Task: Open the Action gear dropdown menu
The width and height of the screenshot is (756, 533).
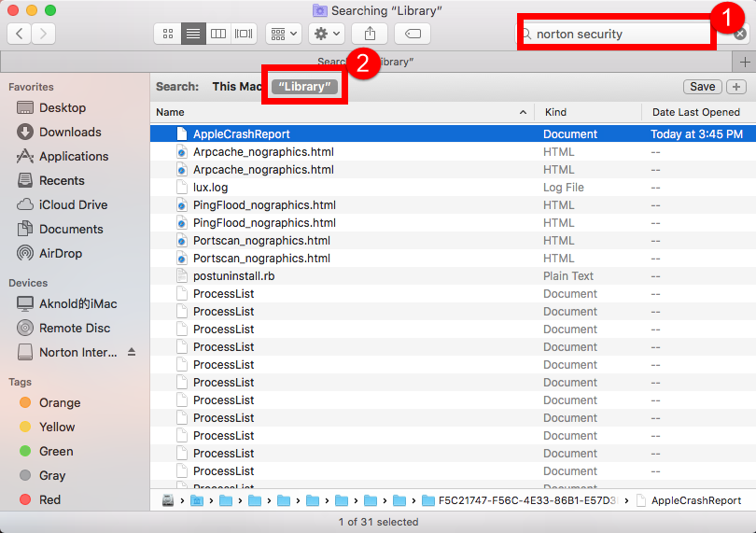Action: (x=327, y=34)
